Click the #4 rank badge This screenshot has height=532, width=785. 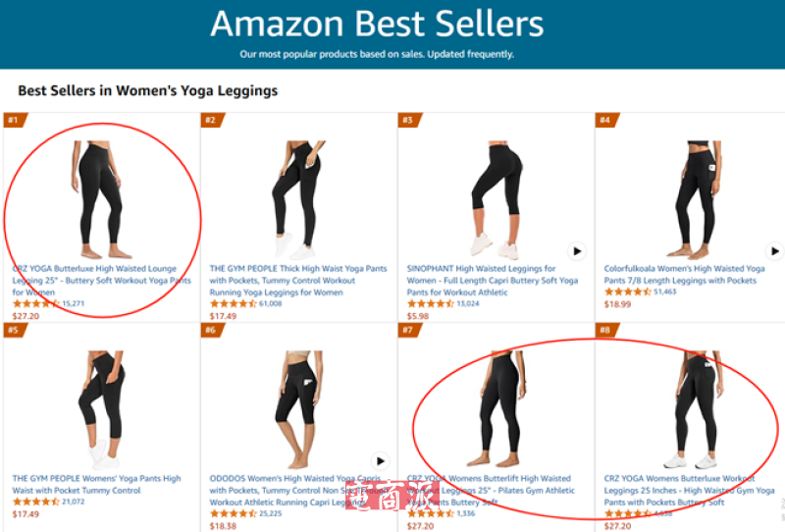point(607,120)
